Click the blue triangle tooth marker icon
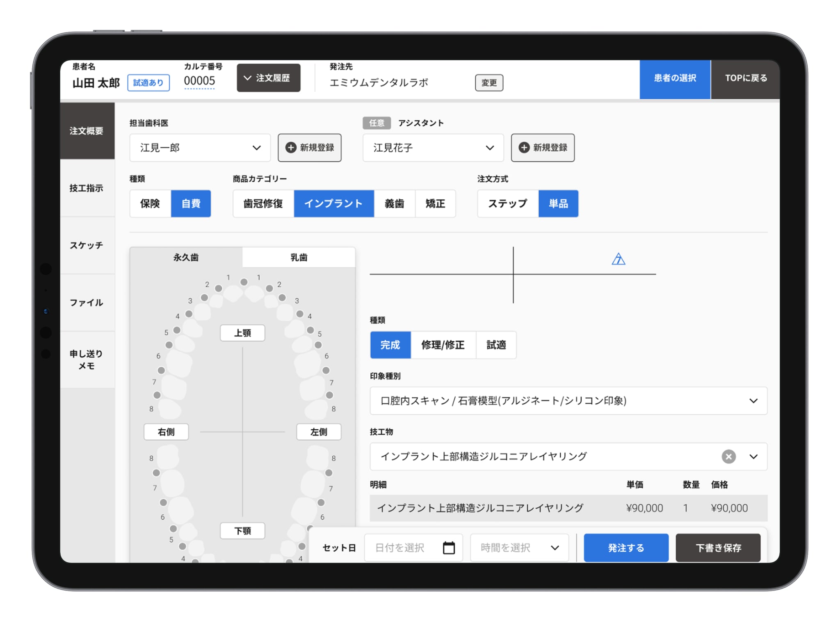This screenshot has height=623, width=840. (x=618, y=259)
